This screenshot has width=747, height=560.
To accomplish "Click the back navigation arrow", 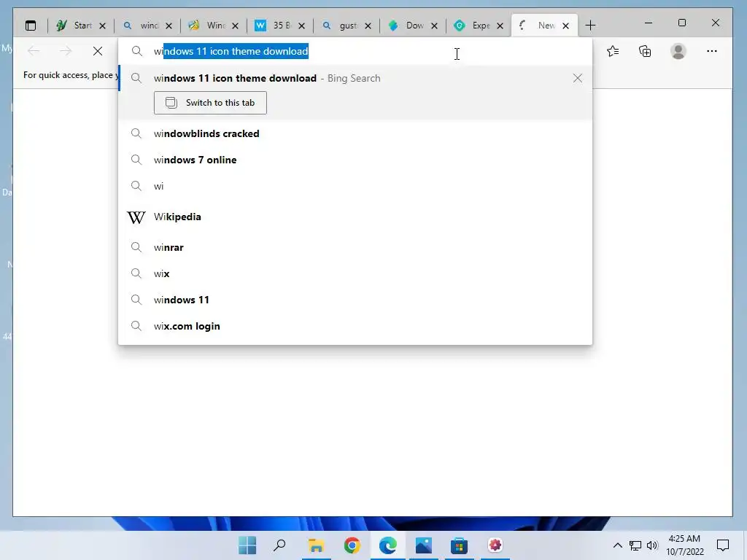I will [x=34, y=51].
